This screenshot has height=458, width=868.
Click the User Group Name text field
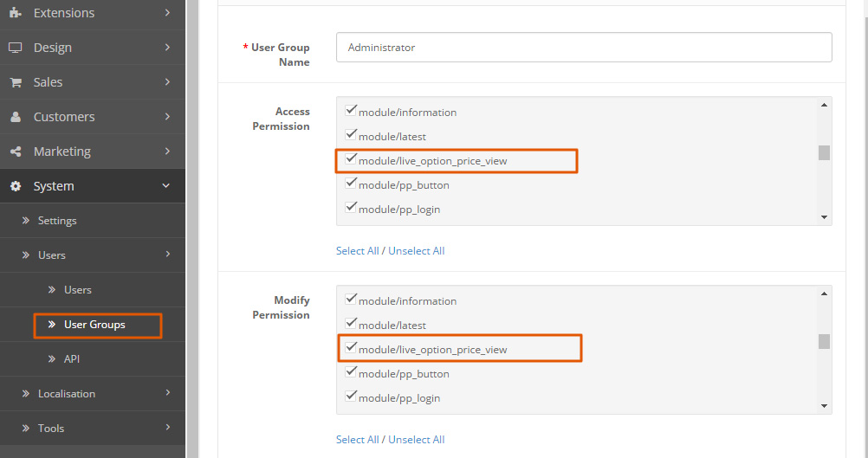584,48
